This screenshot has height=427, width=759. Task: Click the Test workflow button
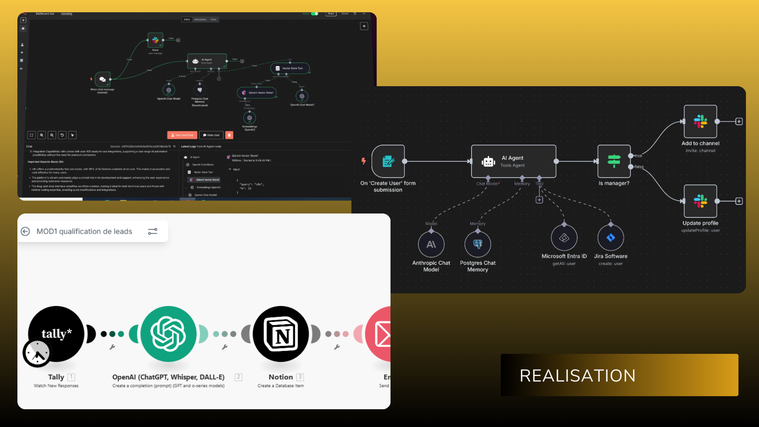click(182, 135)
